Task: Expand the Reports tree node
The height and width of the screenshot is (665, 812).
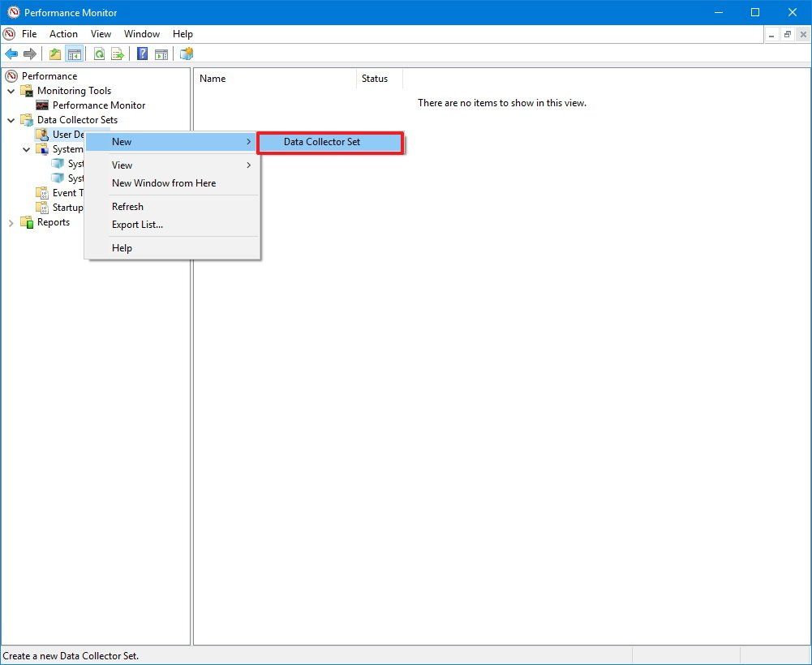Action: tap(11, 222)
